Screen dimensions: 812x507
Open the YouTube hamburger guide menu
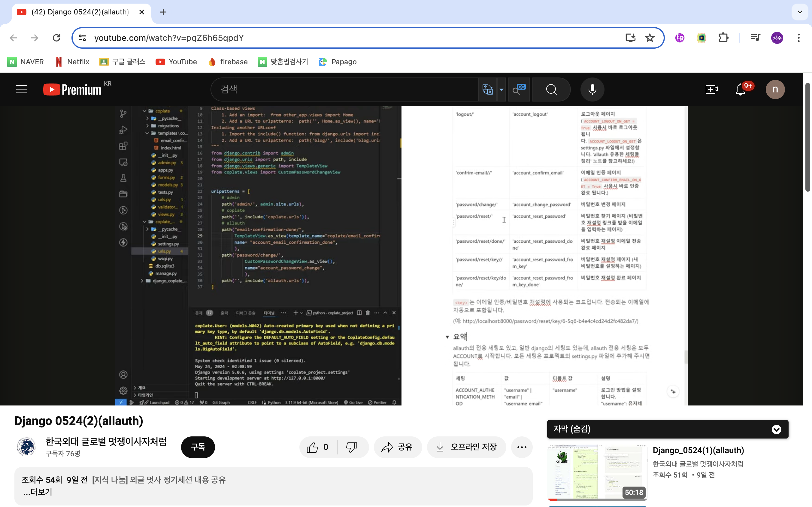(21, 90)
